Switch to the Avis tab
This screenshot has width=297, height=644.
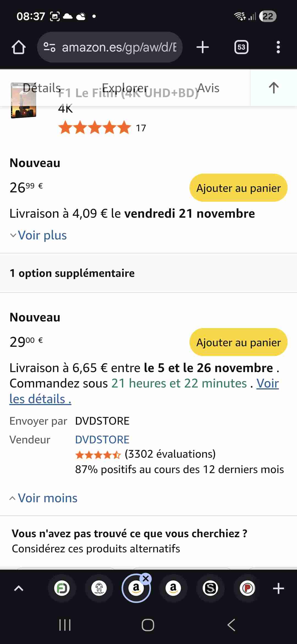coord(208,88)
